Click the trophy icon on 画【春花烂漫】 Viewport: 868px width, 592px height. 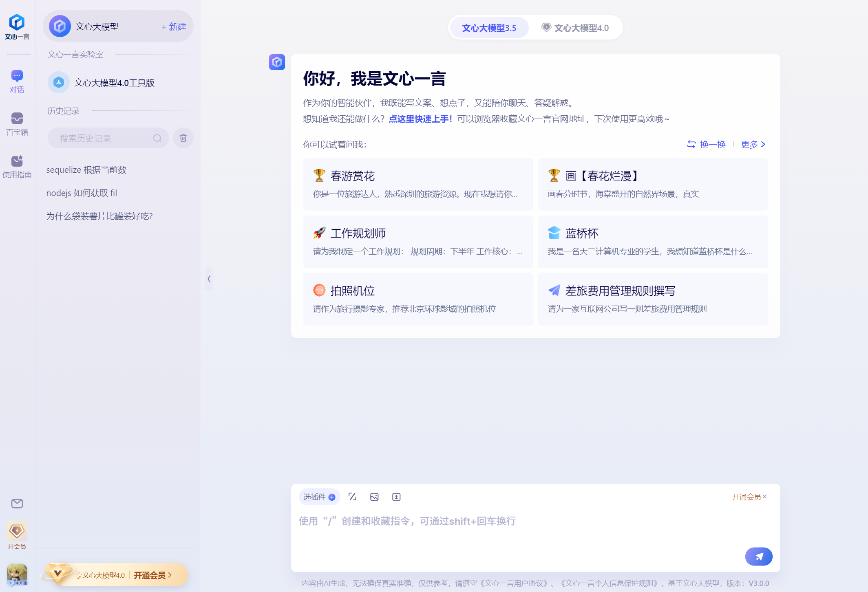coord(554,176)
